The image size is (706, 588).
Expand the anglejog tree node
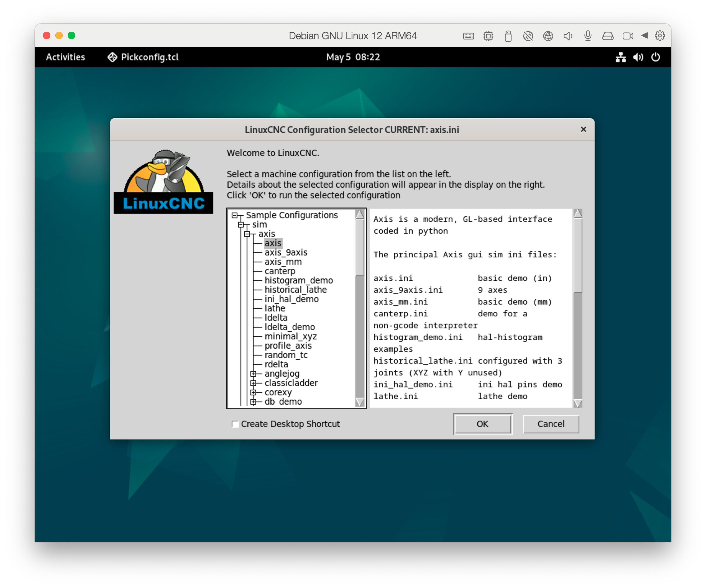[254, 374]
